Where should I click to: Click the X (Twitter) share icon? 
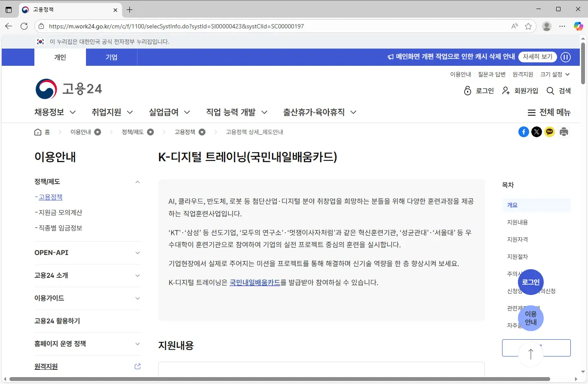point(536,132)
